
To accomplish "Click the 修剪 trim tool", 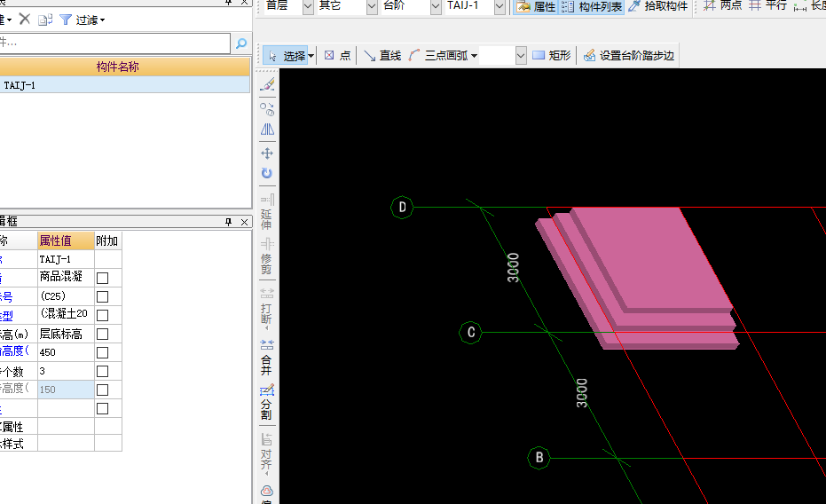I will click(x=267, y=256).
